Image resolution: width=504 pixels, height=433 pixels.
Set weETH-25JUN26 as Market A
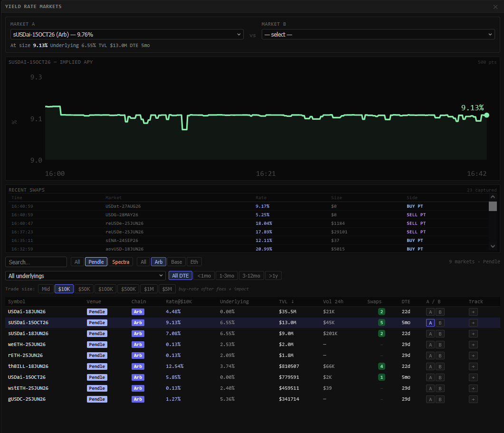430,345
